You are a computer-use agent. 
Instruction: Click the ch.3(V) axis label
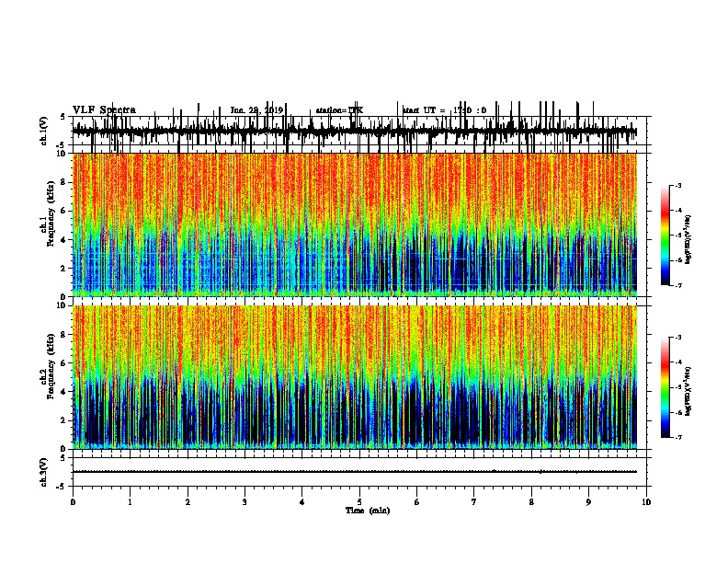(x=44, y=472)
